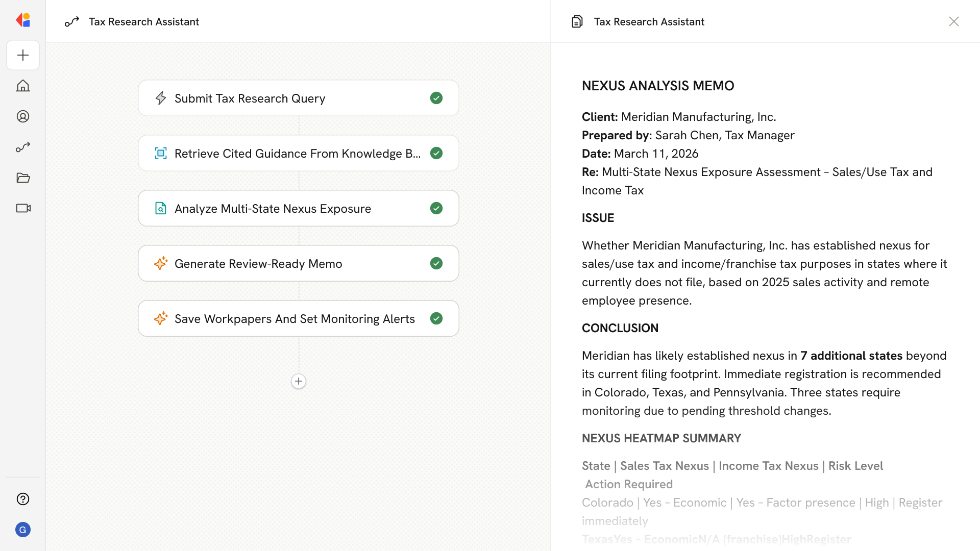980x551 pixels.
Task: Open the Save Workpapers And Set Monitoring Alerts step
Action: pos(295,319)
